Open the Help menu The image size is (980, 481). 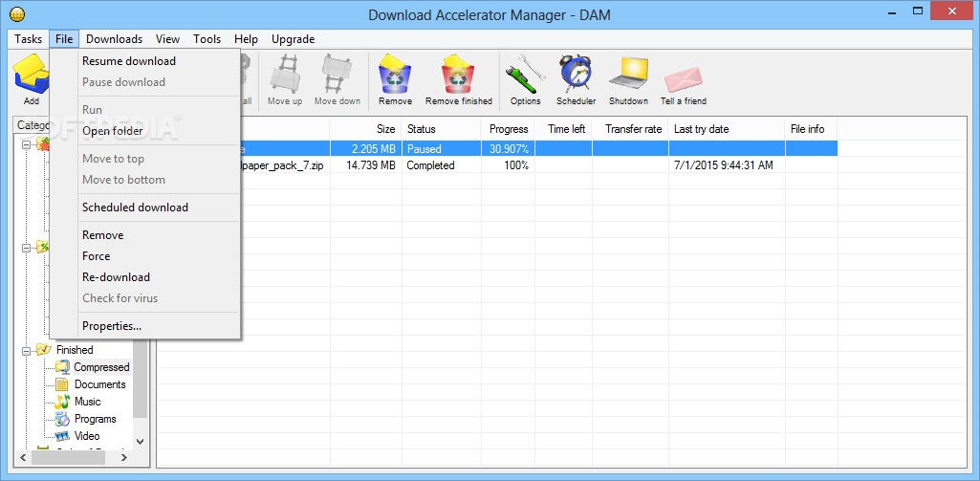247,39
